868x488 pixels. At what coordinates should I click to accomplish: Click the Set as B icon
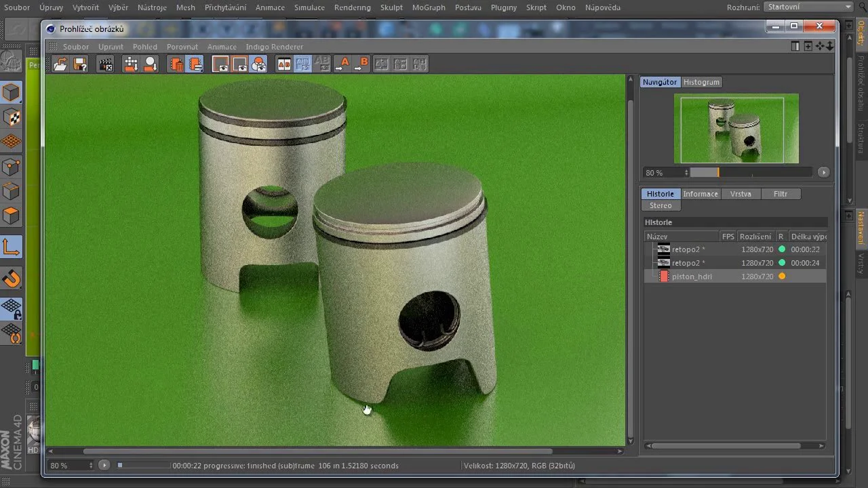(x=361, y=64)
